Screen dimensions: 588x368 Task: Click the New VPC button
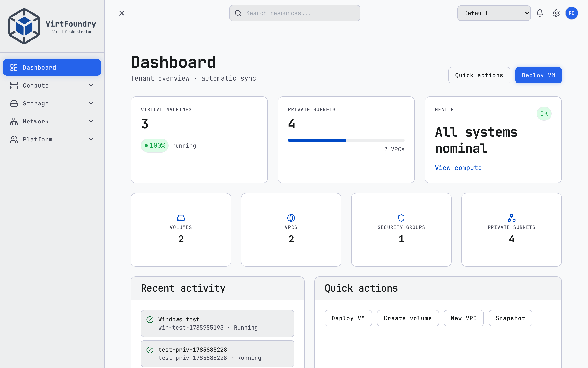point(464,318)
